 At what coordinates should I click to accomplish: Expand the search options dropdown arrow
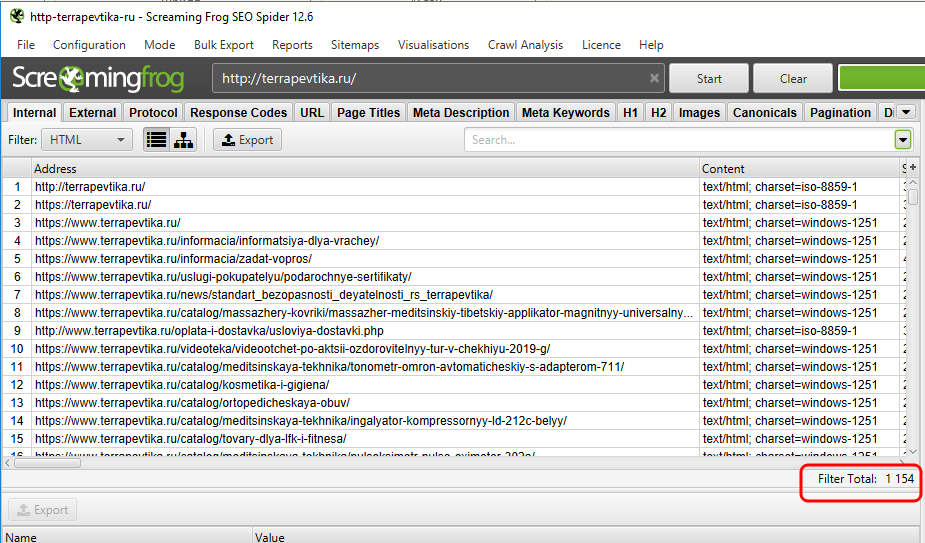tap(903, 140)
